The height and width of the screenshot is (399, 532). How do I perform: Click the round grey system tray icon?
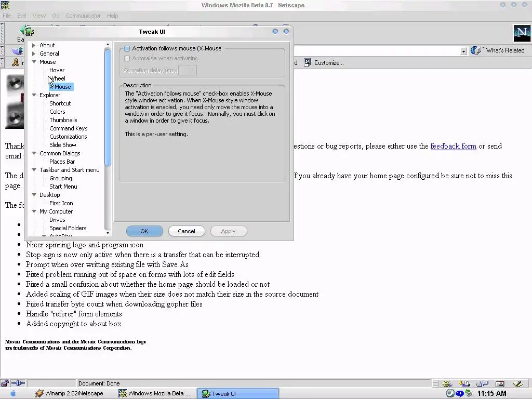(450, 393)
